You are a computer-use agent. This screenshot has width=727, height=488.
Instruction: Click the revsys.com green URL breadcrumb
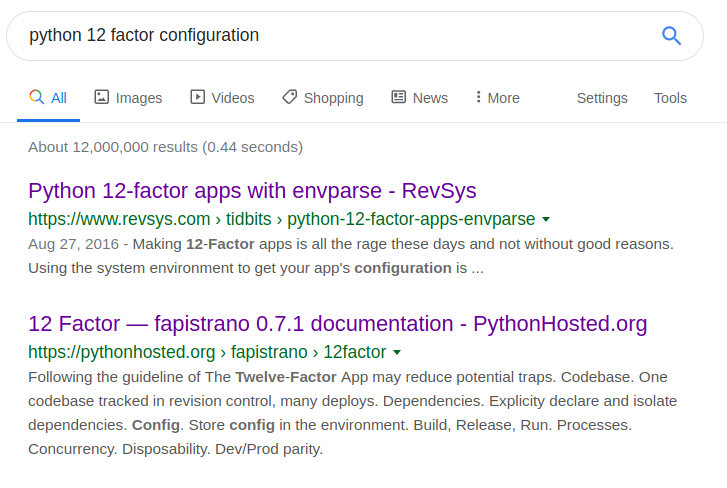tap(281, 219)
